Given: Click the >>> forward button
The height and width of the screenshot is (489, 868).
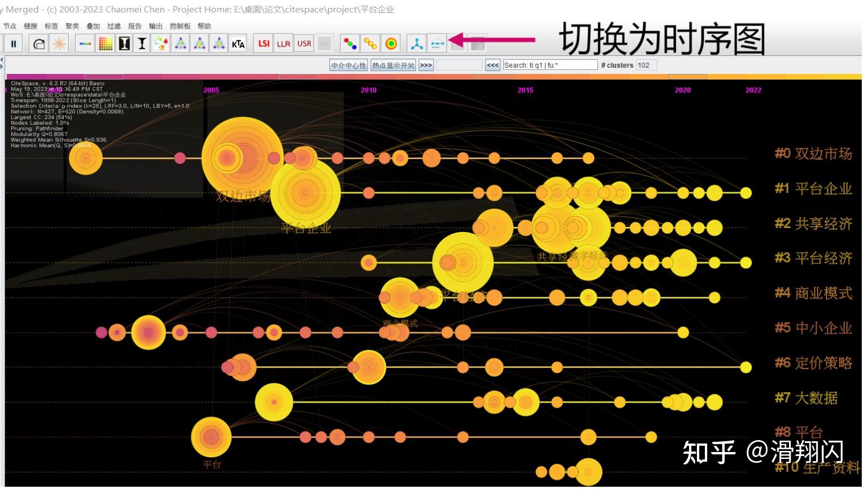Looking at the screenshot, I should pyautogui.click(x=426, y=65).
